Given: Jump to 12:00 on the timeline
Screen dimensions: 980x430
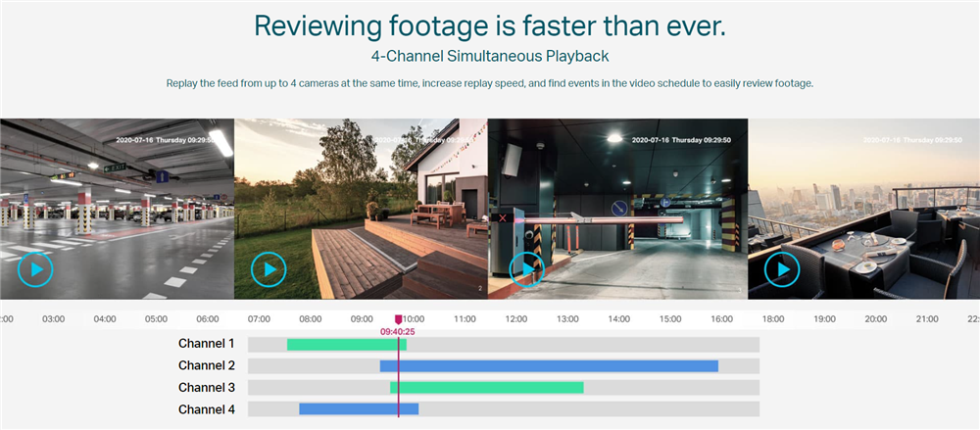Looking at the screenshot, I should click(515, 319).
